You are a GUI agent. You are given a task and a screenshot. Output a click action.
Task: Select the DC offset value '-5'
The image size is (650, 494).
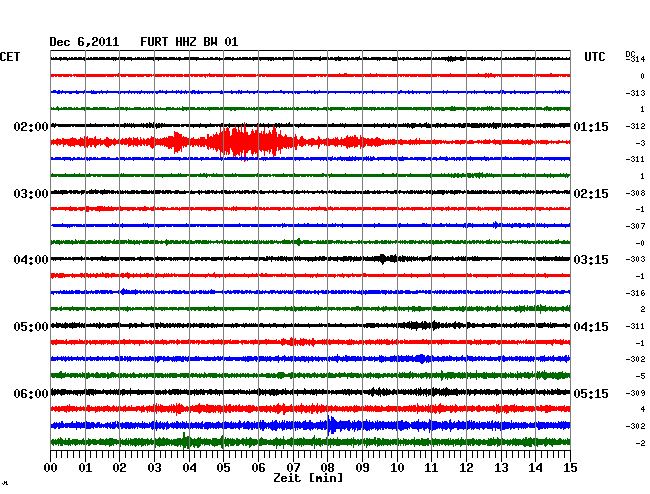pyautogui.click(x=640, y=376)
